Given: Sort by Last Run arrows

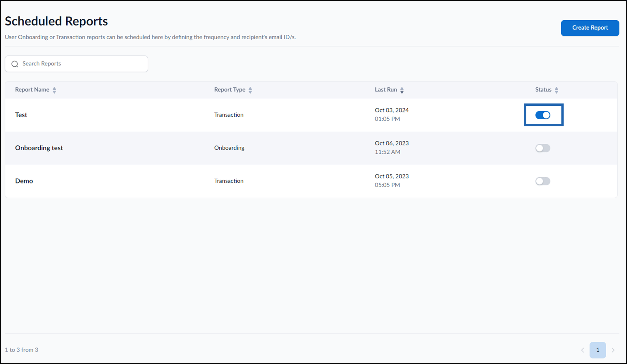Looking at the screenshot, I should click(402, 90).
